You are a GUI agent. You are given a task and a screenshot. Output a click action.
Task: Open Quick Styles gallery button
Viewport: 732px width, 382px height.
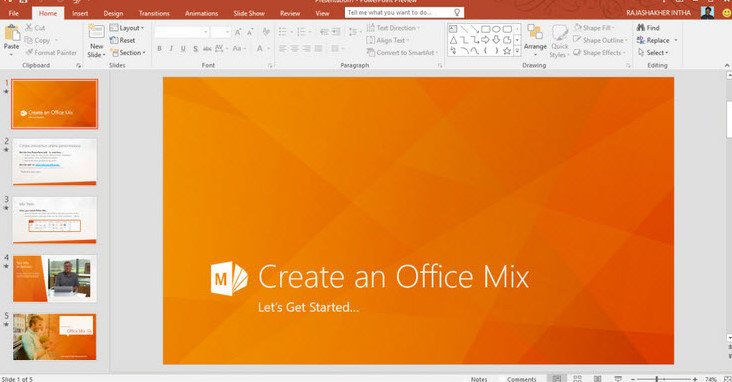pyautogui.click(x=559, y=41)
